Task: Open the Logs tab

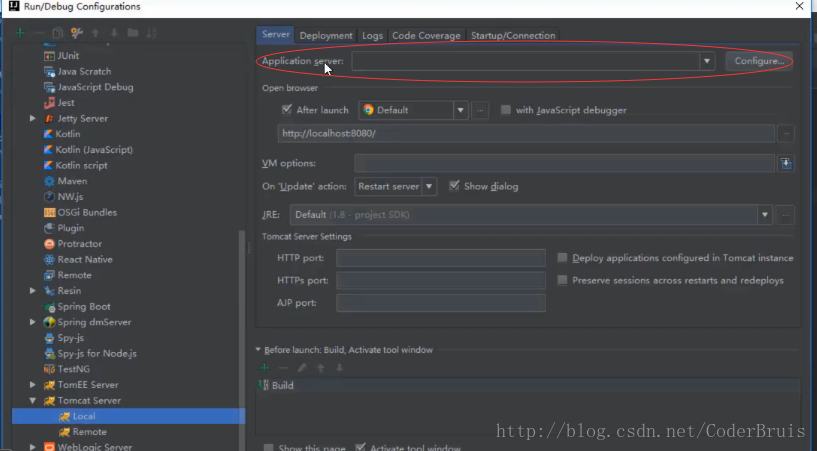Action: point(373,35)
